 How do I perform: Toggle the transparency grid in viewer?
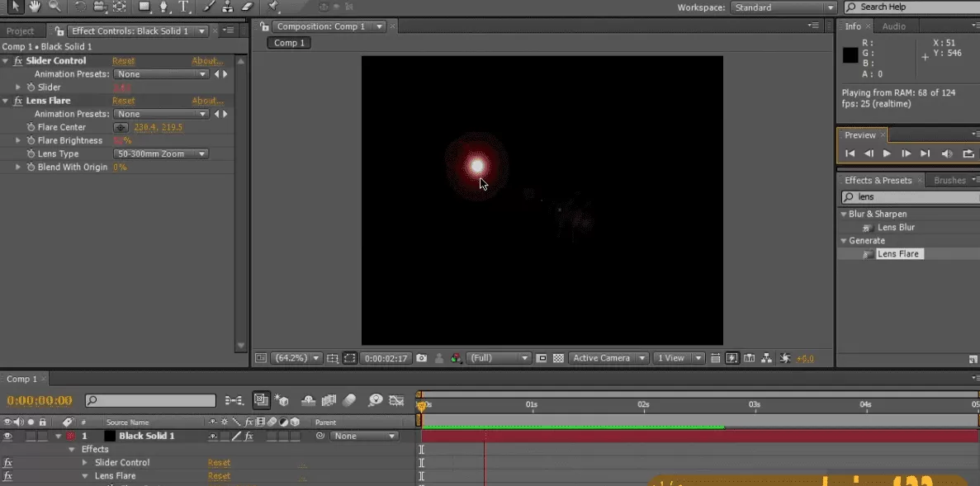558,358
